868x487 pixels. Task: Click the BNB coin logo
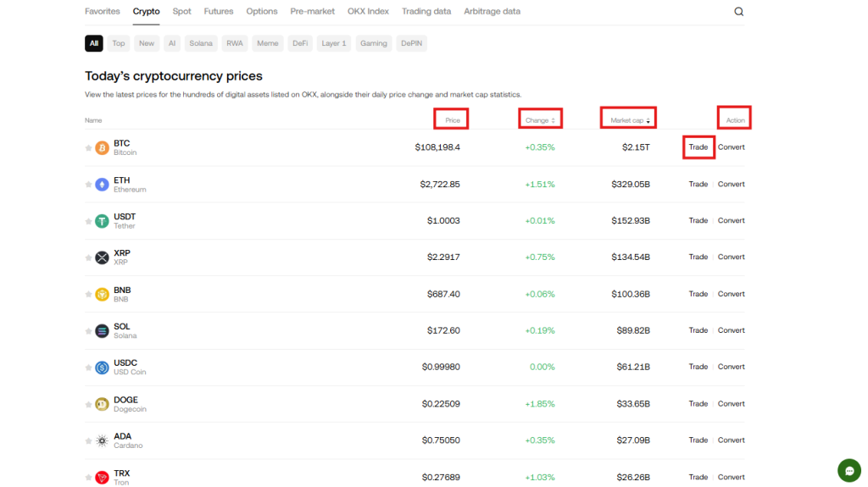click(102, 295)
